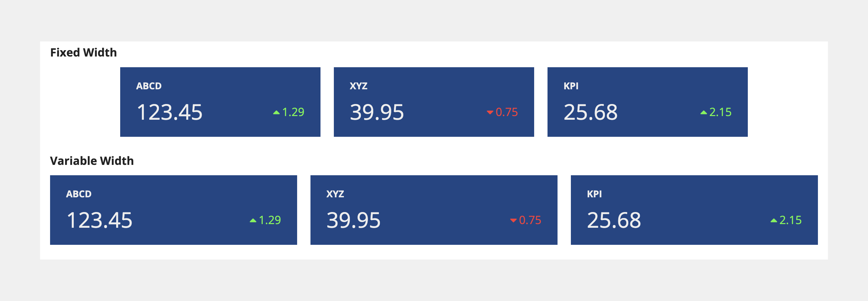The width and height of the screenshot is (868, 301).
Task: Click the ABCD label on the variable tile
Action: pyautogui.click(x=79, y=194)
